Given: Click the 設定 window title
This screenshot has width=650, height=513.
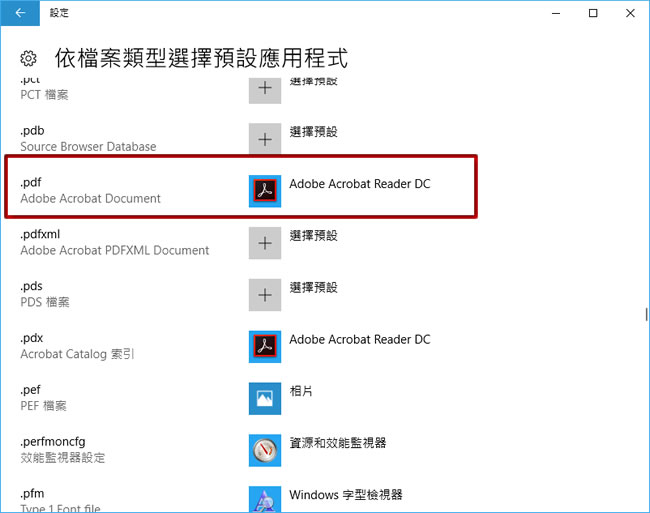Looking at the screenshot, I should click(x=59, y=13).
